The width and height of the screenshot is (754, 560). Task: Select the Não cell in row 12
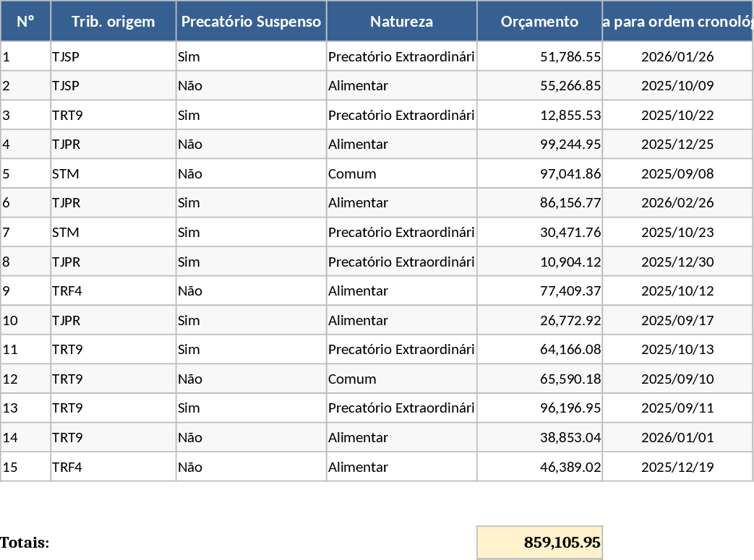coord(251,379)
